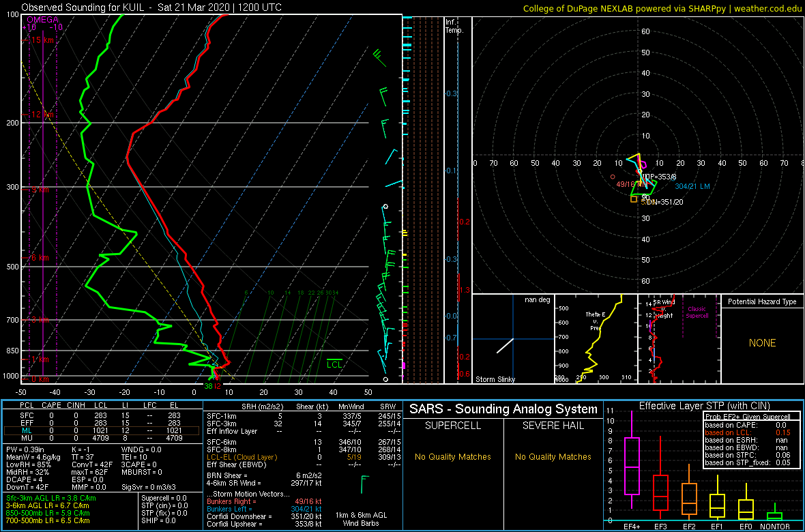
Task: Click the 4-6km SR Wind entry
Action: (263, 484)
